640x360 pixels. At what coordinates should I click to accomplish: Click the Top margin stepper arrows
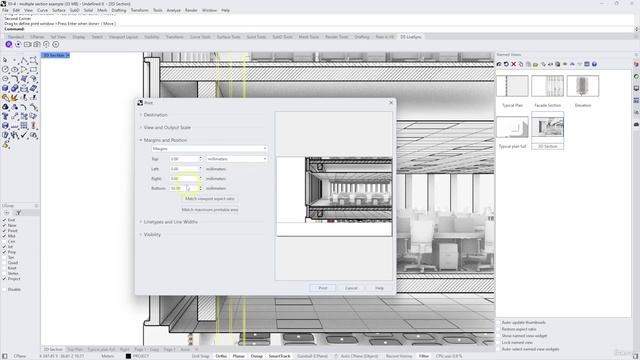coord(200,159)
